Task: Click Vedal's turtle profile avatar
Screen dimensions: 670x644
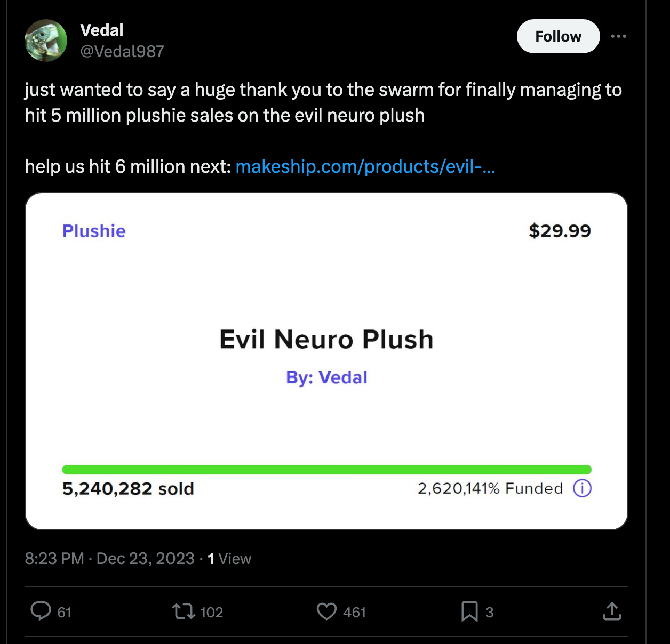Action: point(46,41)
